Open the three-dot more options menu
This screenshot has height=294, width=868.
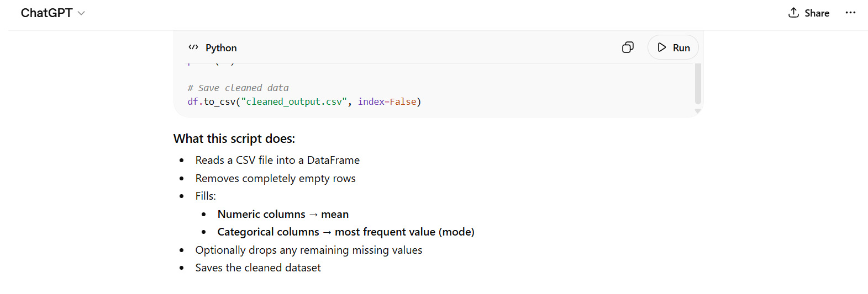(x=850, y=13)
